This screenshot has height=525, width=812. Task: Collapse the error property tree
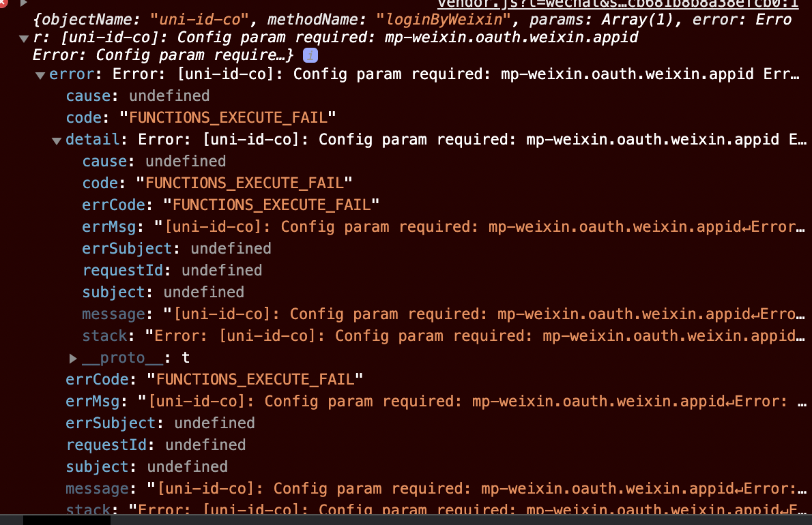40,74
